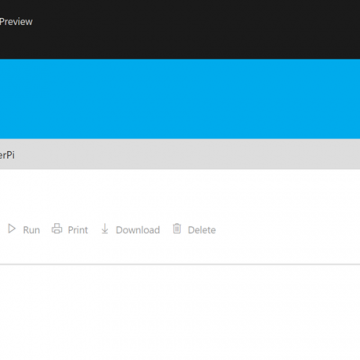
Task: Click the Download label in toolbar
Action: pos(138,230)
